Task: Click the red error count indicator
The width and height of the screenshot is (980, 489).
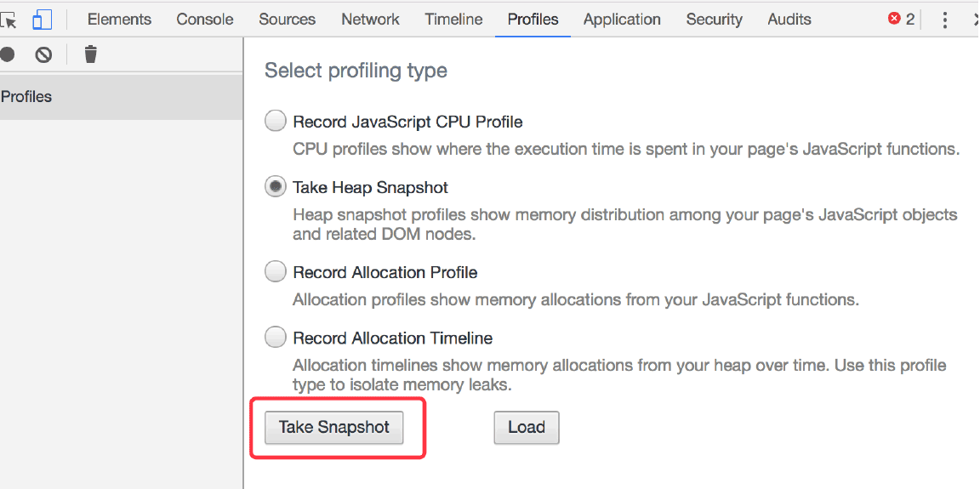Action: click(901, 20)
